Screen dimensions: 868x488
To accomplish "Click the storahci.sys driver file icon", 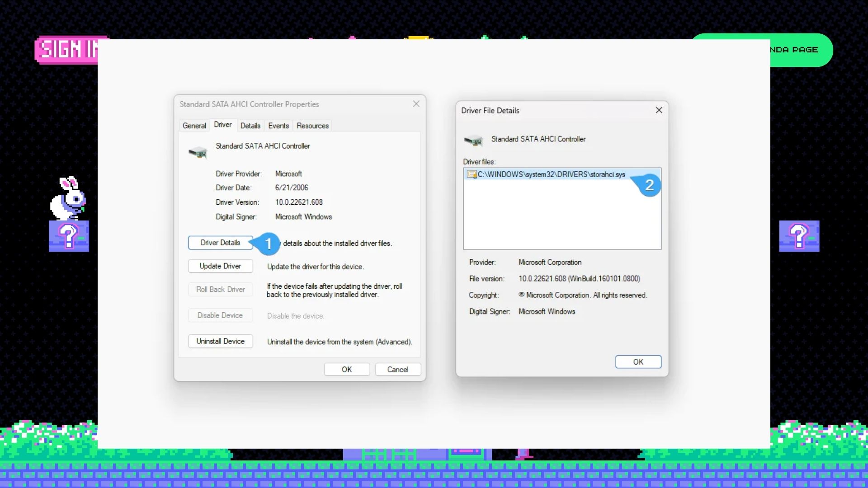I will (x=472, y=174).
